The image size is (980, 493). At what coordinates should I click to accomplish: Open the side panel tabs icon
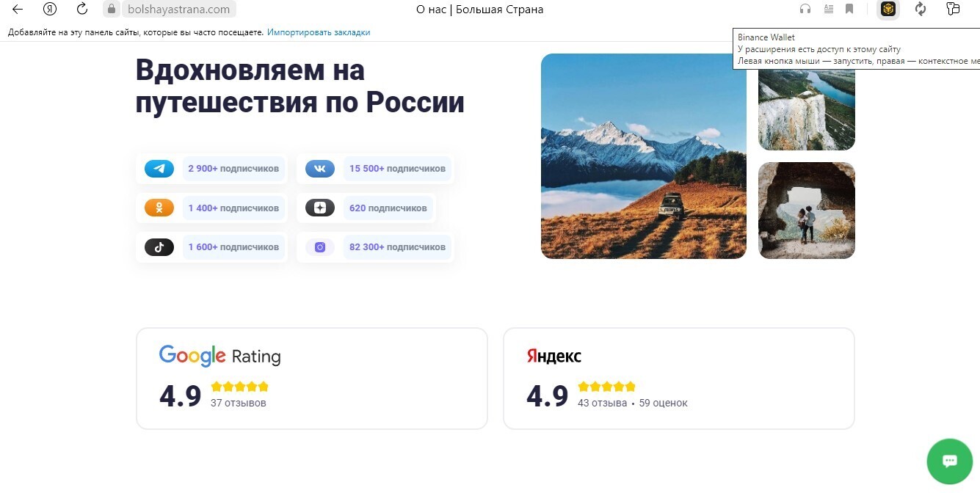(952, 9)
